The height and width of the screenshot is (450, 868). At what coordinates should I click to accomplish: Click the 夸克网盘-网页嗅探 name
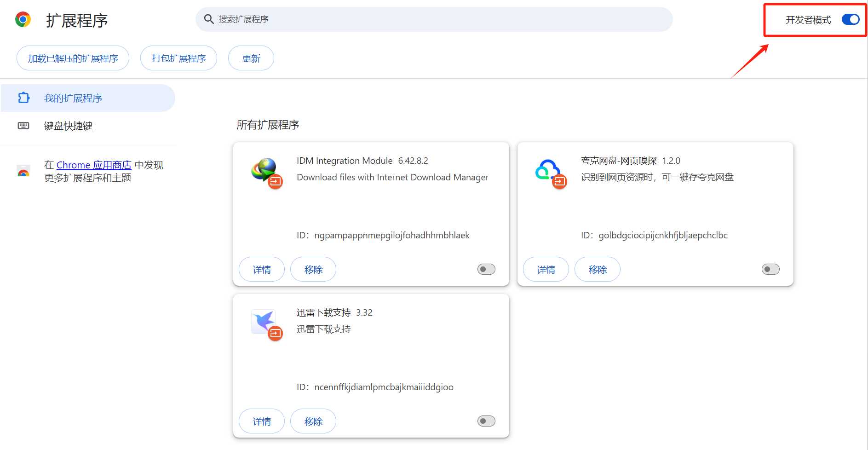pyautogui.click(x=619, y=161)
